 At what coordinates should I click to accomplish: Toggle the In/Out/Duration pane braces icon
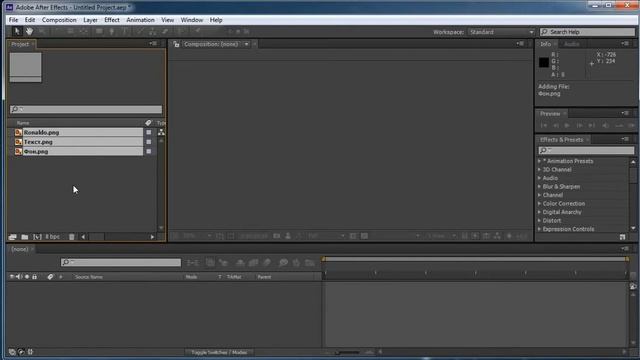click(30, 352)
